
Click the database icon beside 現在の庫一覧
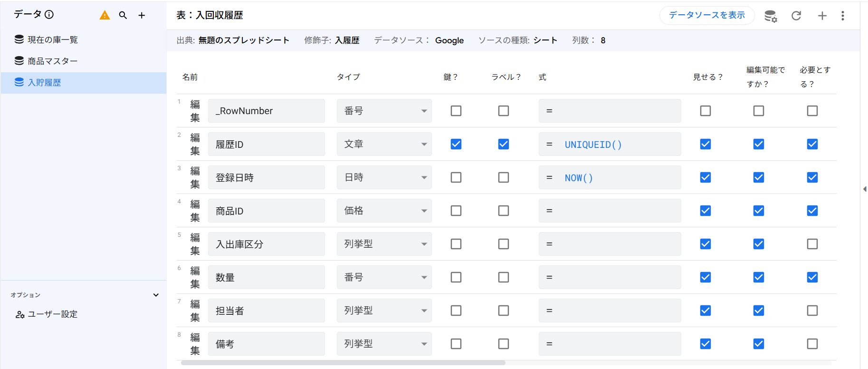point(19,39)
